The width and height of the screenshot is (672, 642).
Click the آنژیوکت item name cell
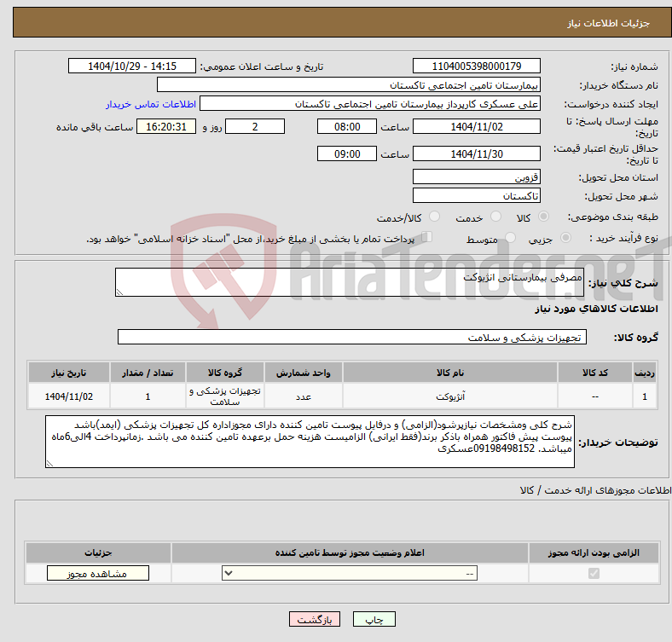450,396
